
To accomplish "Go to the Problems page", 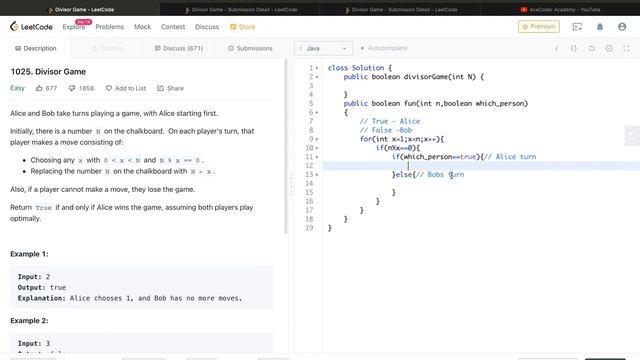I will click(109, 27).
